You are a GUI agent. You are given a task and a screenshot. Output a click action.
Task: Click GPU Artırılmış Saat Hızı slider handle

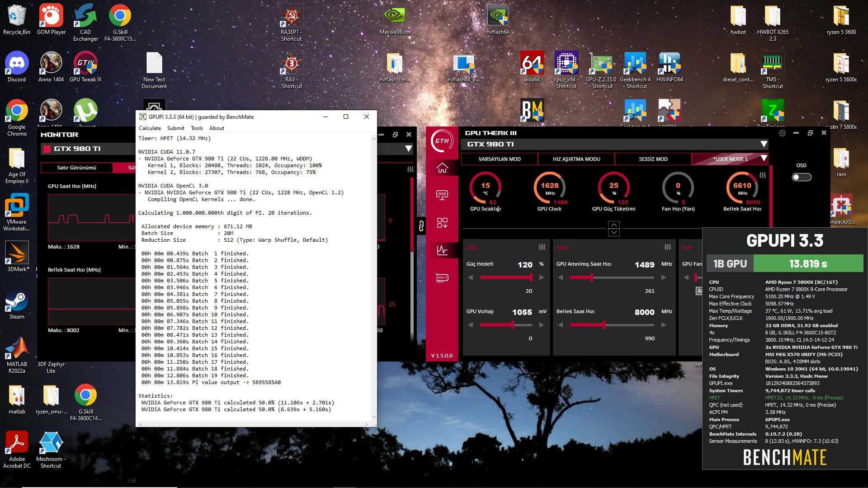(x=591, y=277)
